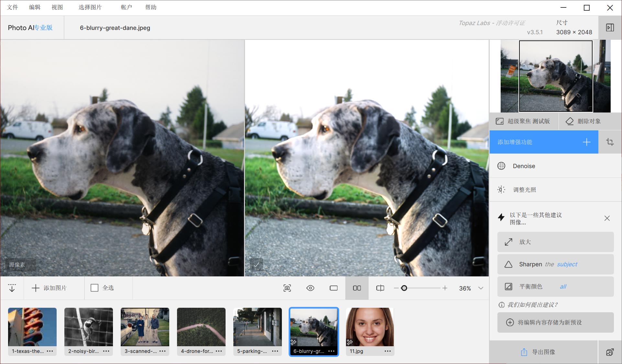Toggle the eye preview icon
Image resolution: width=622 pixels, height=364 pixels.
tap(310, 288)
